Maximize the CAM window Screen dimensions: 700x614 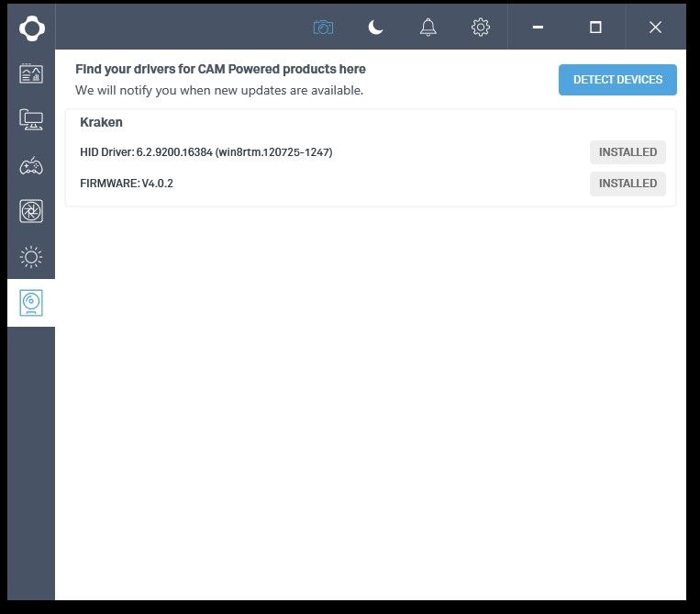pyautogui.click(x=595, y=28)
